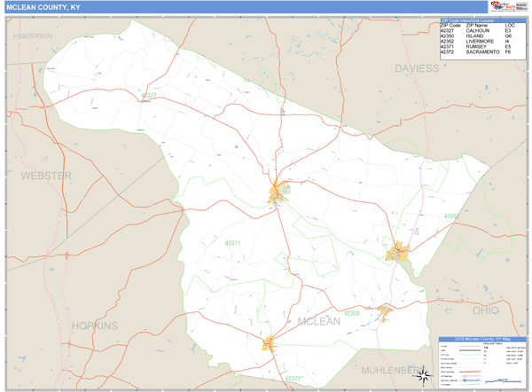Select the MCLEAN county label
532x392 pixels.
pos(318,321)
